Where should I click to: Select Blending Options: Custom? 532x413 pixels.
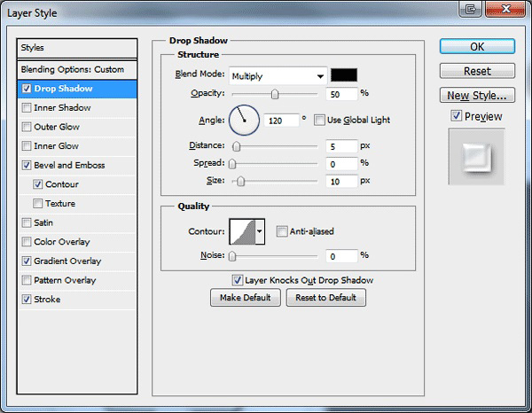77,69
